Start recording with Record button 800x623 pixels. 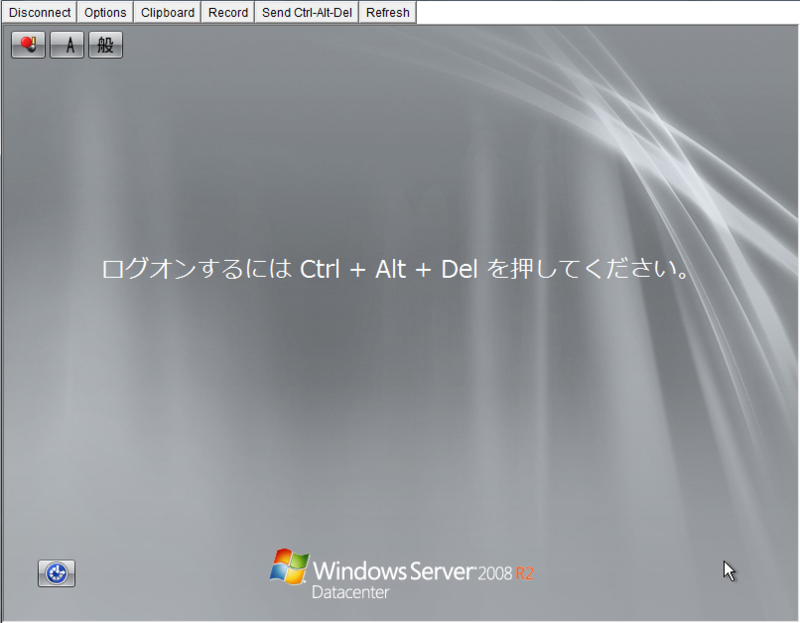coord(228,12)
